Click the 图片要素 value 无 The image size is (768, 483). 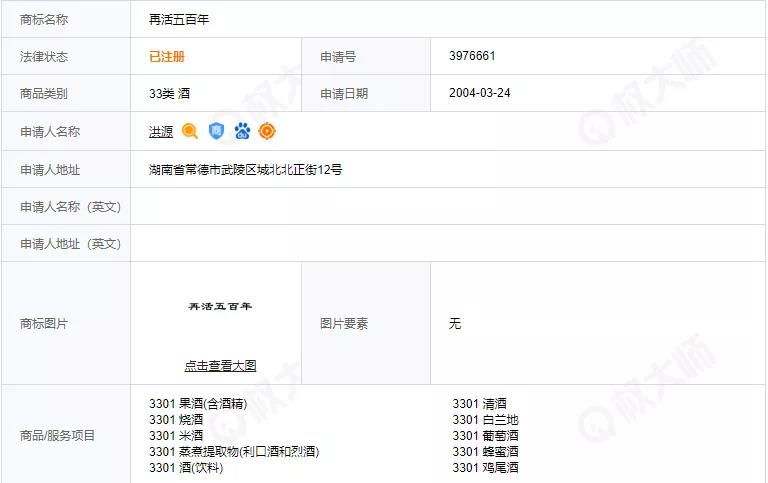(x=455, y=324)
